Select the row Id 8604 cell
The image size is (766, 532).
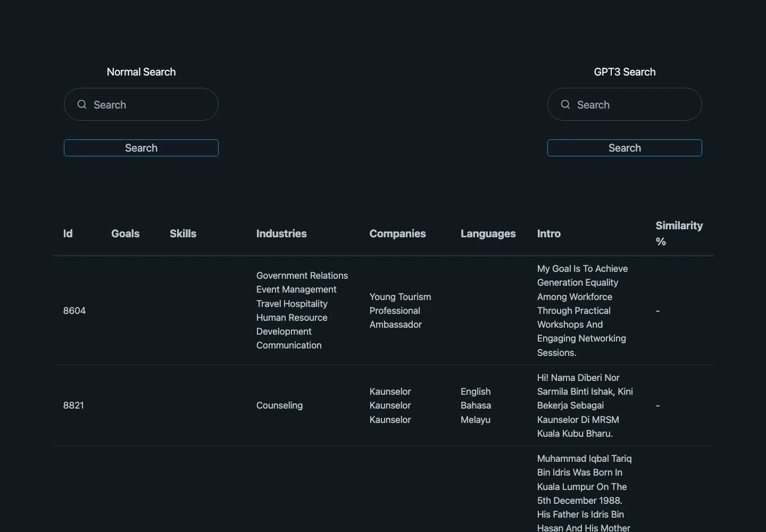coord(74,311)
